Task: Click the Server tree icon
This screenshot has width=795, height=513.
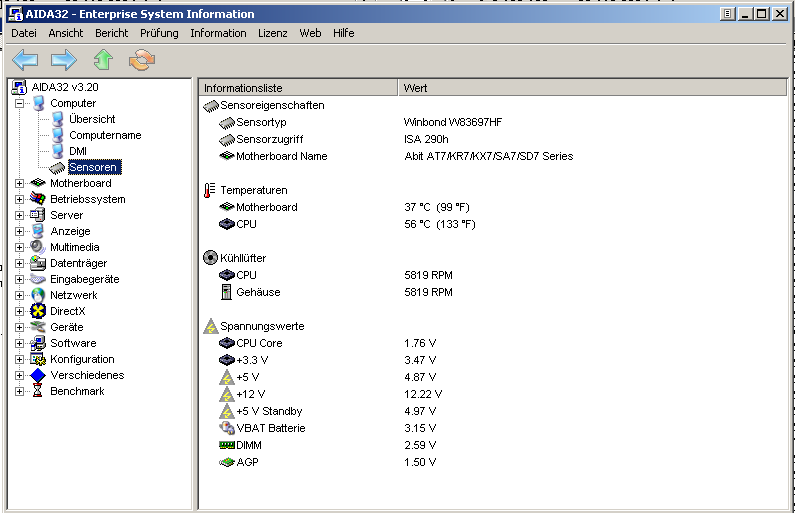Action: tap(38, 215)
